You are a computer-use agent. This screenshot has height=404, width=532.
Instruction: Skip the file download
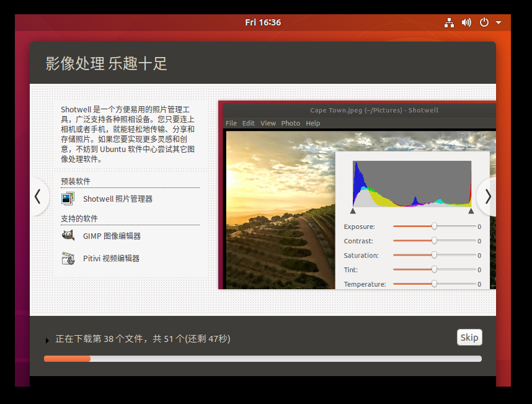pos(469,338)
